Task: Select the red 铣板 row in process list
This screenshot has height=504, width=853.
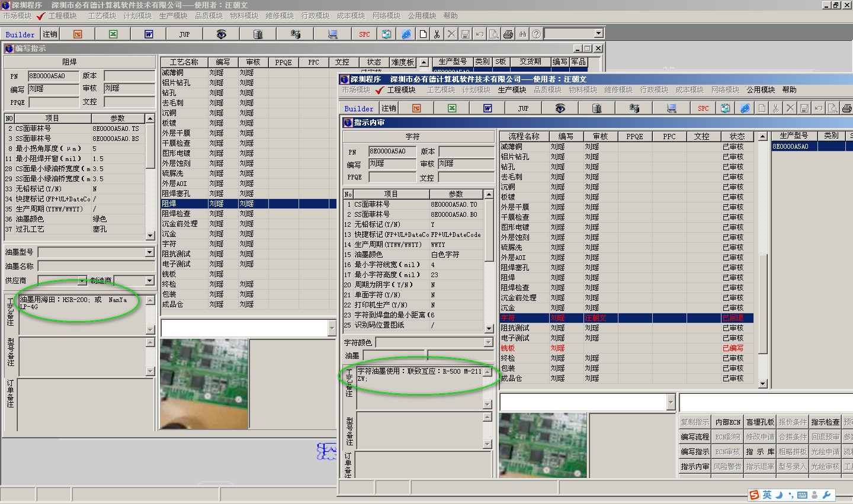Action: (508, 348)
